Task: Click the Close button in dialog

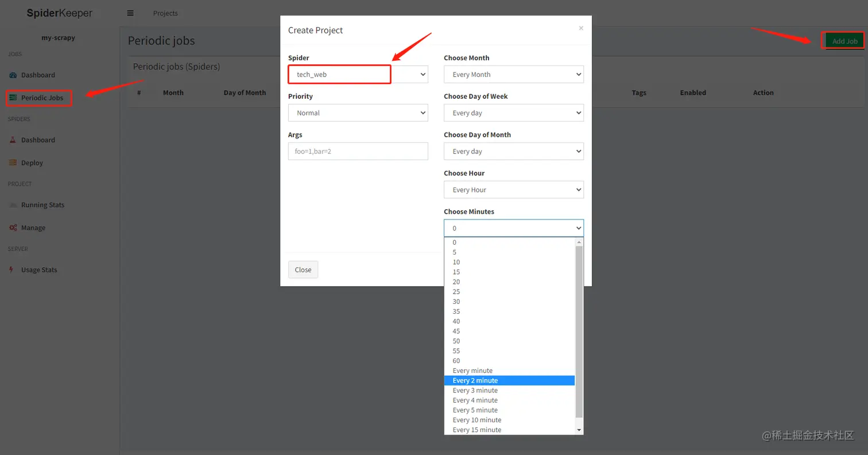Action: point(303,270)
